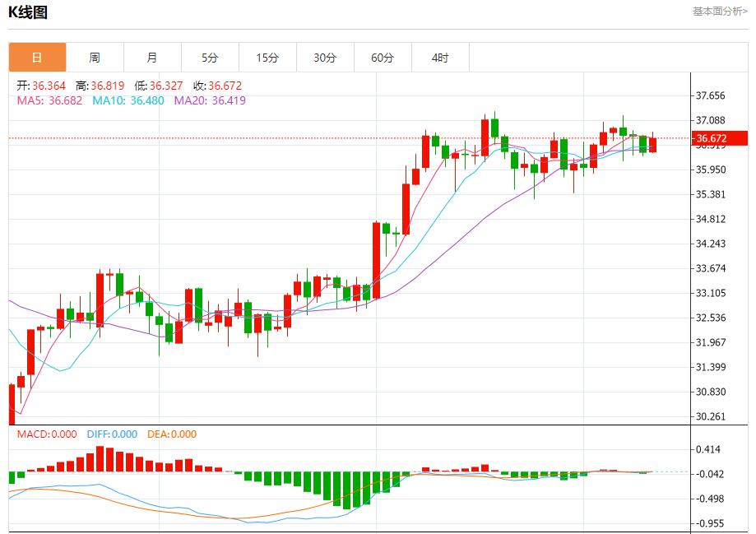Switch to the 月 monthly tab
The height and width of the screenshot is (534, 756).
click(x=152, y=58)
